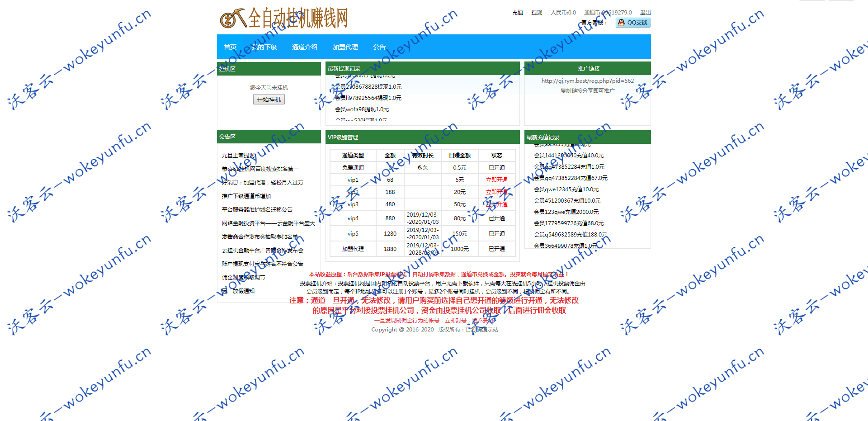Open the 通道介绍 nav tab
The height and width of the screenshot is (421, 868).
coord(305,47)
